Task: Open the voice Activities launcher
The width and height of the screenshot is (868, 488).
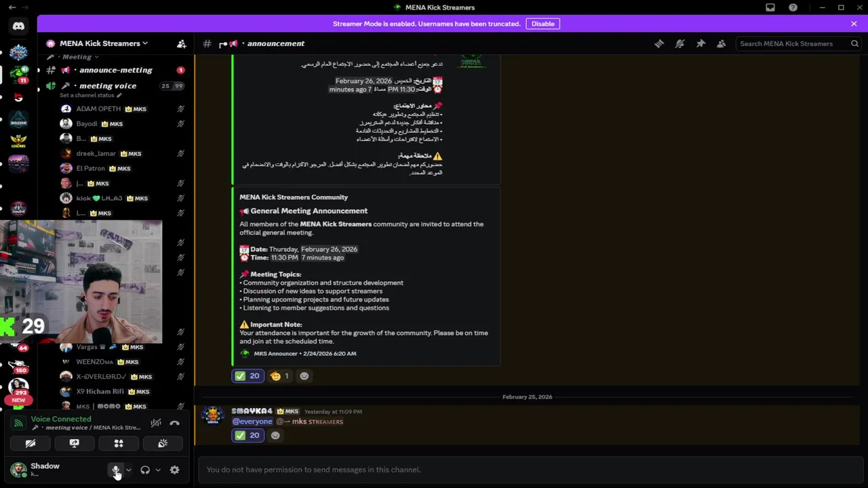Action: pos(119,443)
